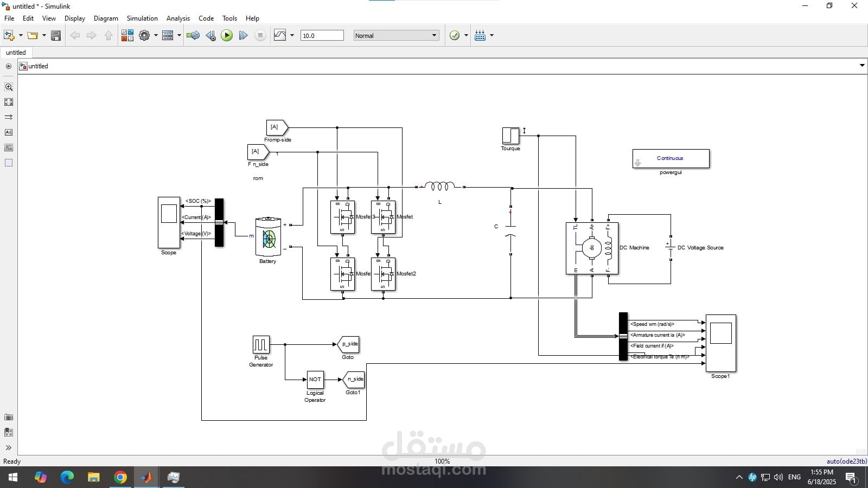This screenshot has width=868, height=488.
Task: Click the Stop simulation button
Action: pos(260,36)
